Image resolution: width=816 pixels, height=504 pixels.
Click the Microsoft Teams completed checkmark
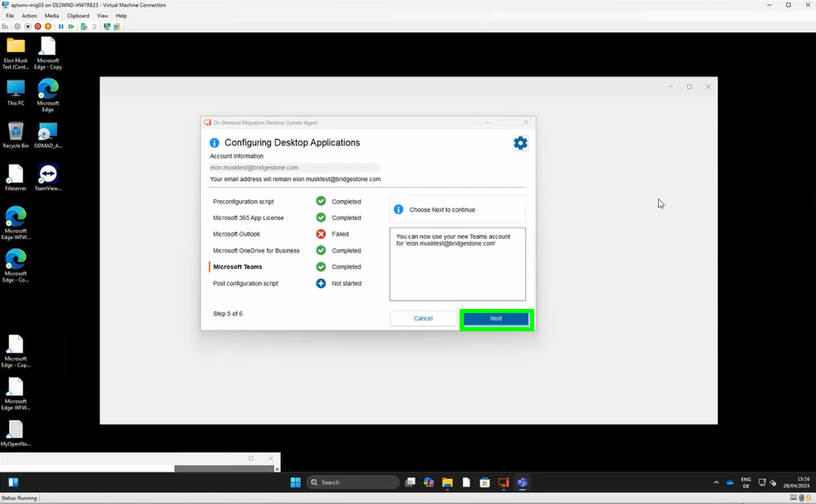click(x=321, y=267)
